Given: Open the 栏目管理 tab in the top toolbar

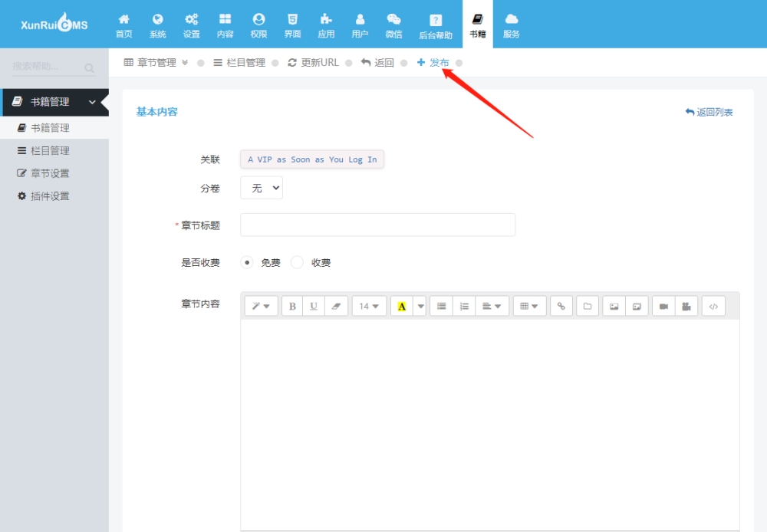Looking at the screenshot, I should coord(239,63).
